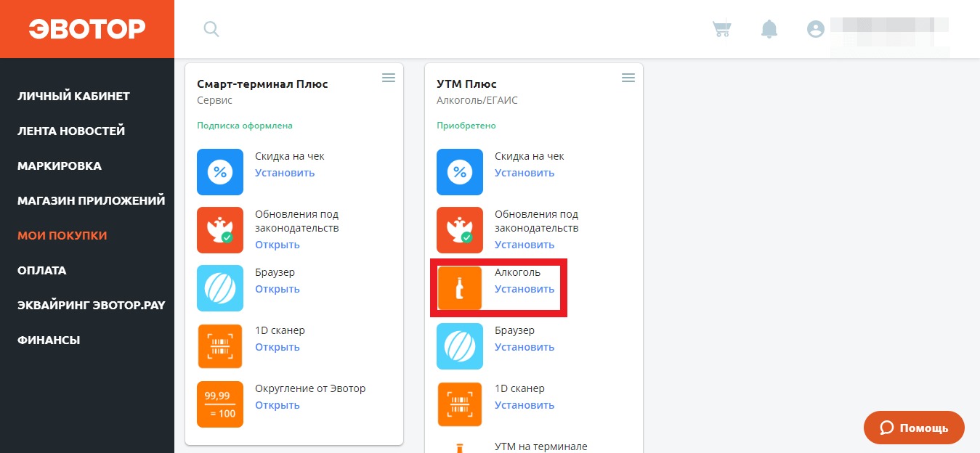Click Подписка оформлена status text
Screen dimensions: 980x453
[245, 125]
